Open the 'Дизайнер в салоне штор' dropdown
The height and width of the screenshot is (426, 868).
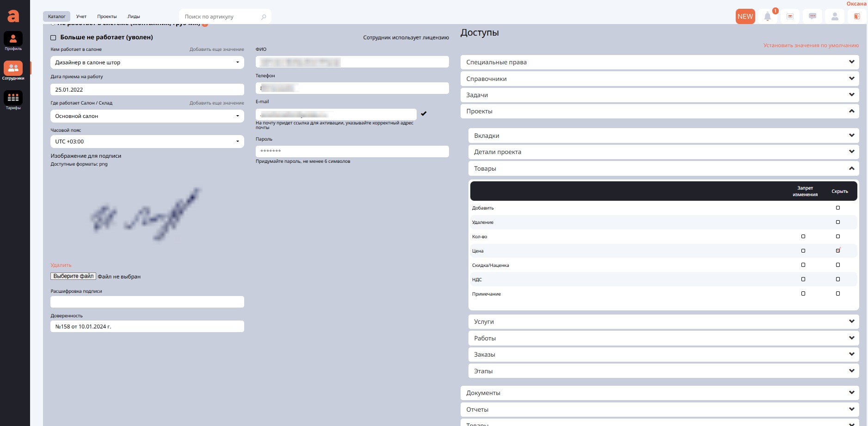tap(147, 62)
